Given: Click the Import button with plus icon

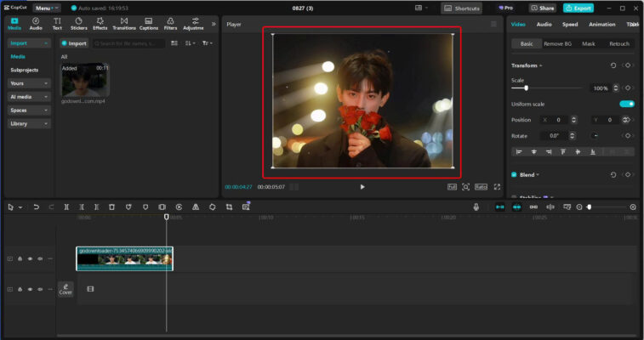Looking at the screenshot, I should (74, 43).
